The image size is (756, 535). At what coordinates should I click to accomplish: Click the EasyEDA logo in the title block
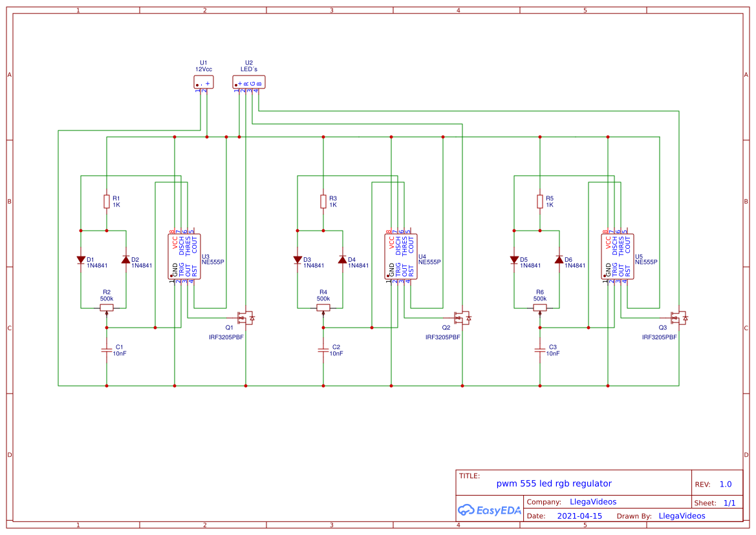coord(490,510)
